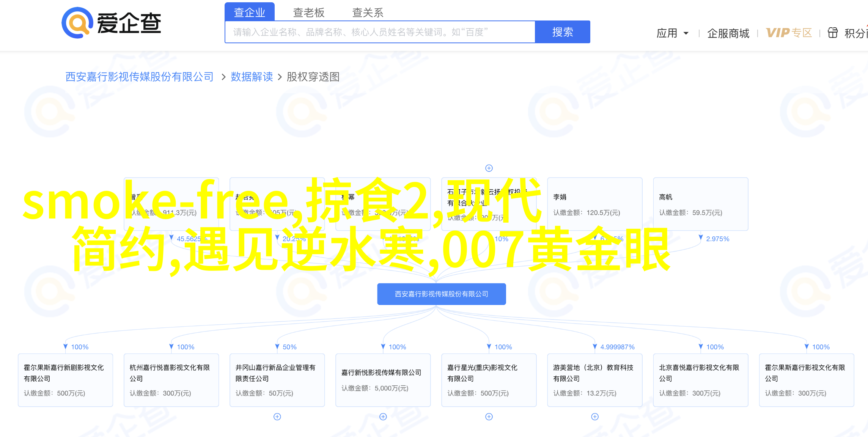
Task: Click the gift box points icon
Action: click(833, 33)
